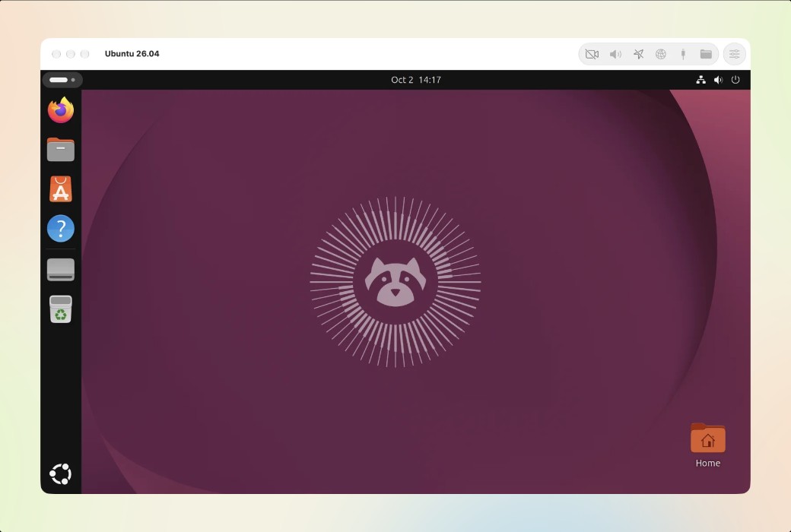Click the volume icon in top bar

point(718,80)
